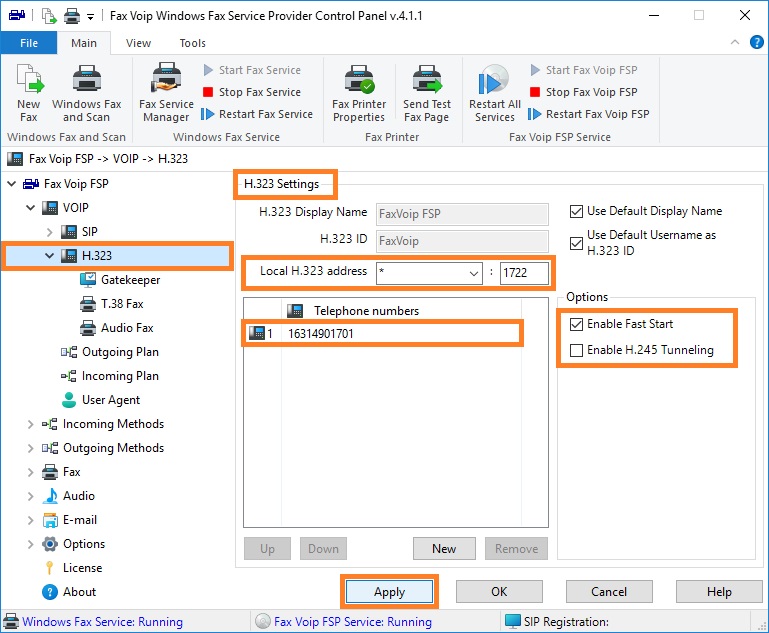Restart Fax Voip FSP service
This screenshot has height=633, width=769.
pos(589,114)
